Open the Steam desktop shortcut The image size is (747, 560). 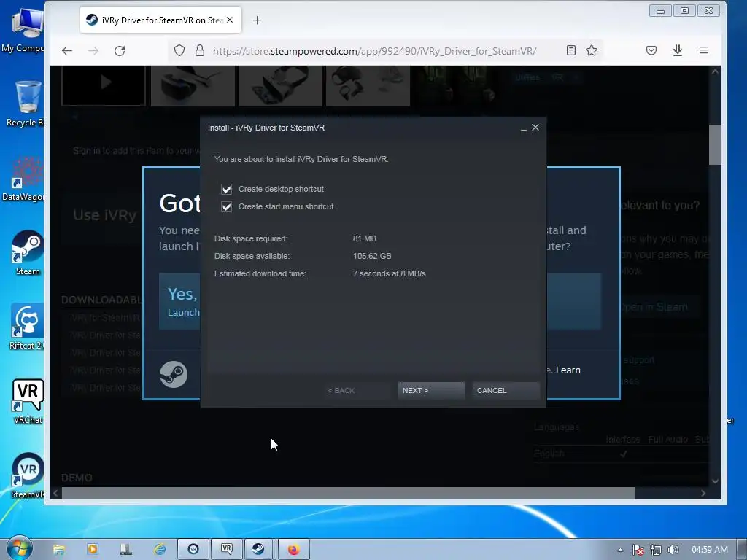click(x=28, y=253)
